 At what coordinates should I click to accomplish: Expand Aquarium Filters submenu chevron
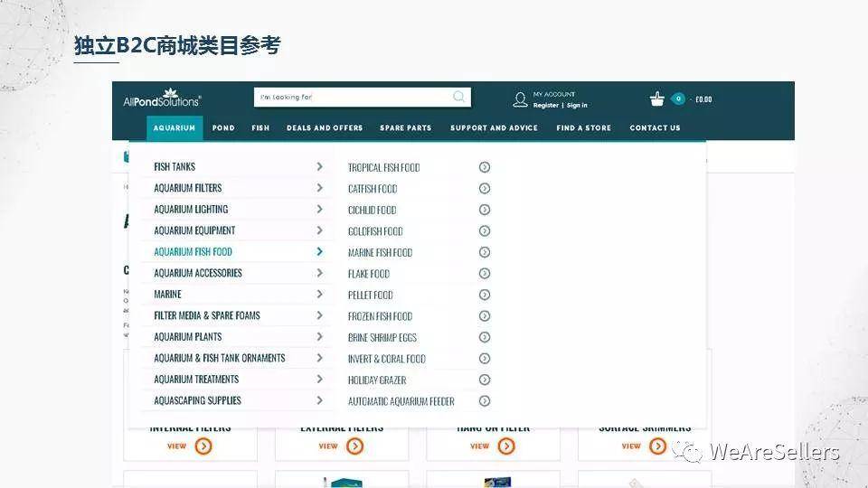319,188
